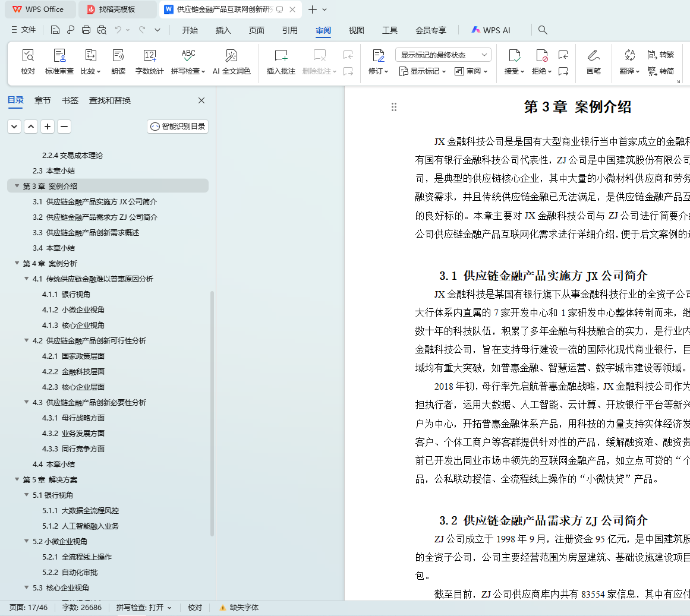Click the 智能识别目录 button

[x=178, y=127]
